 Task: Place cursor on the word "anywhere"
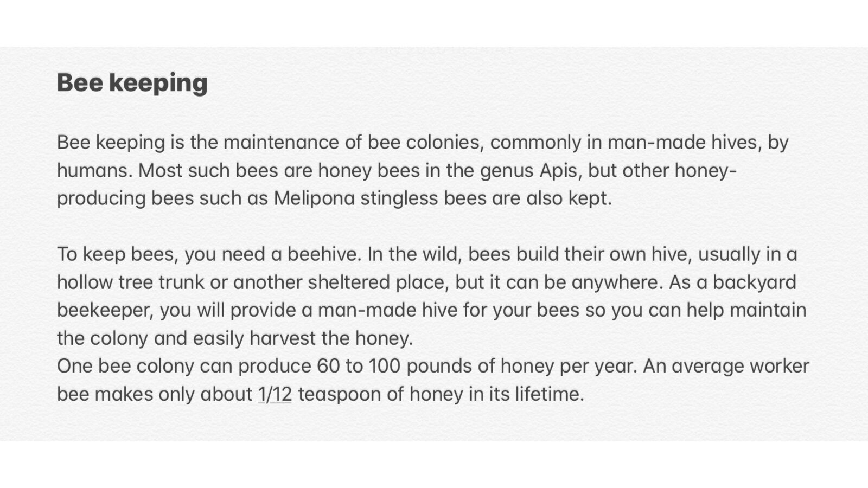point(614,282)
